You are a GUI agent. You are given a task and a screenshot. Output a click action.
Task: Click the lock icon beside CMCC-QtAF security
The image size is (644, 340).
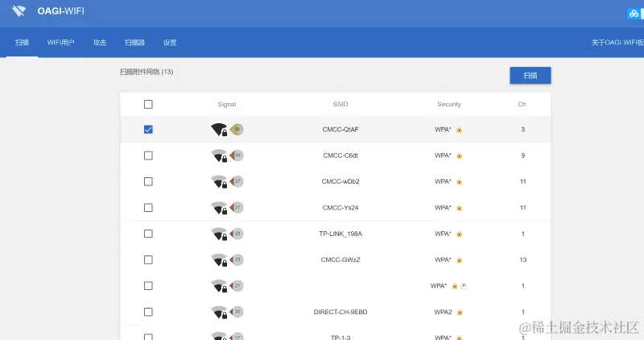pos(459,130)
